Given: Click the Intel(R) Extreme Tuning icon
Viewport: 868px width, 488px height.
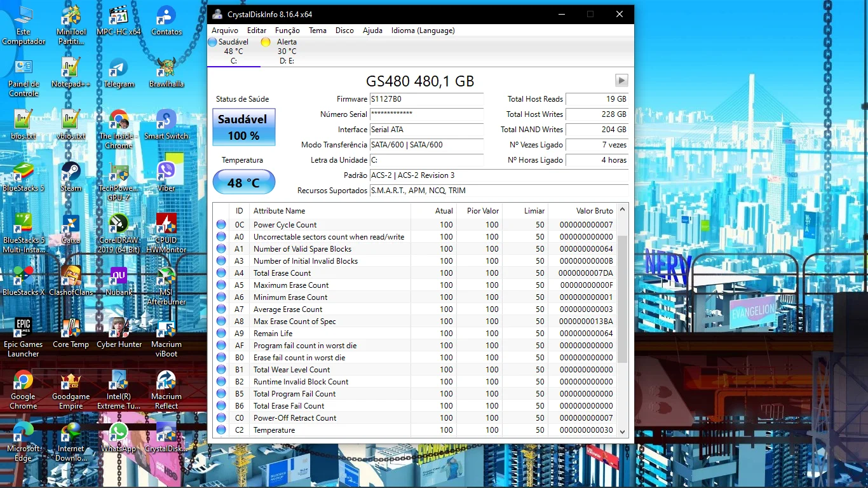Looking at the screenshot, I should click(x=119, y=390).
